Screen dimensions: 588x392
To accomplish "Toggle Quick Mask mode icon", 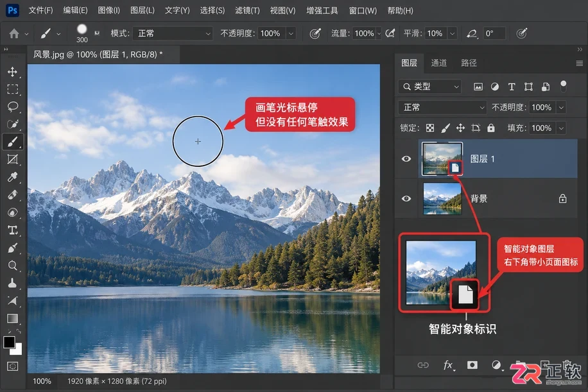I will coord(12,366).
